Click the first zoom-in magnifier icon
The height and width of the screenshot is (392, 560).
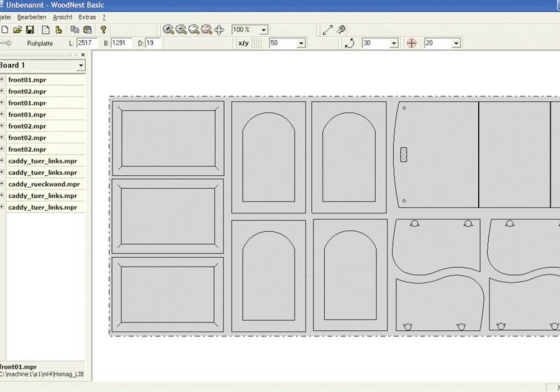[168, 30]
